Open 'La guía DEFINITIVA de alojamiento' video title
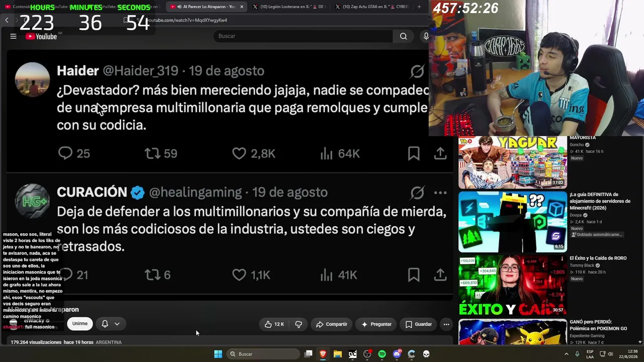The image size is (644, 362). point(600,201)
